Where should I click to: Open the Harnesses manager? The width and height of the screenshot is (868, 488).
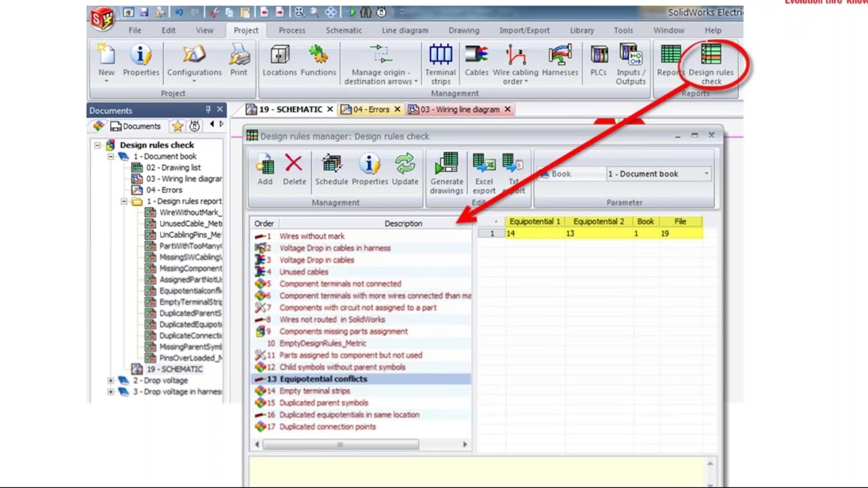coord(560,62)
